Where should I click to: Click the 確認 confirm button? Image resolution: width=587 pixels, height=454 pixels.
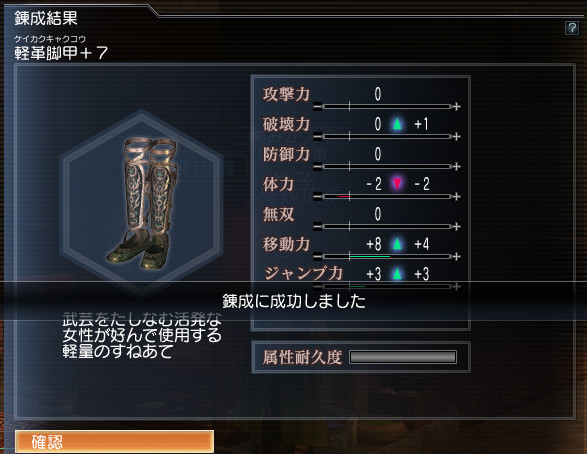[x=115, y=442]
